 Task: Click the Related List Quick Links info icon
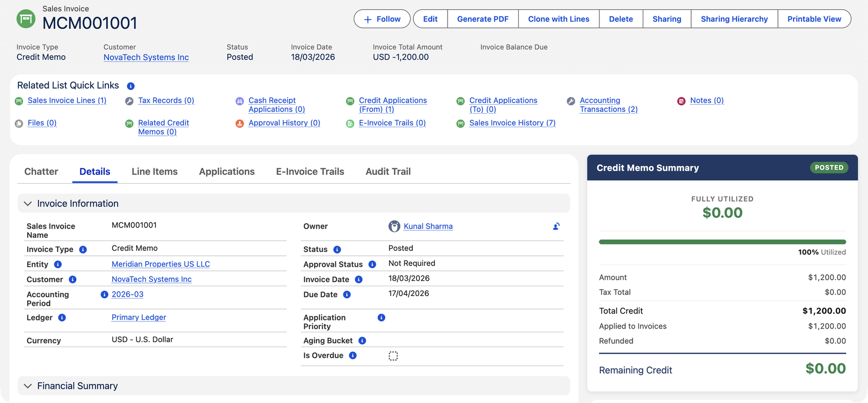coord(131,86)
